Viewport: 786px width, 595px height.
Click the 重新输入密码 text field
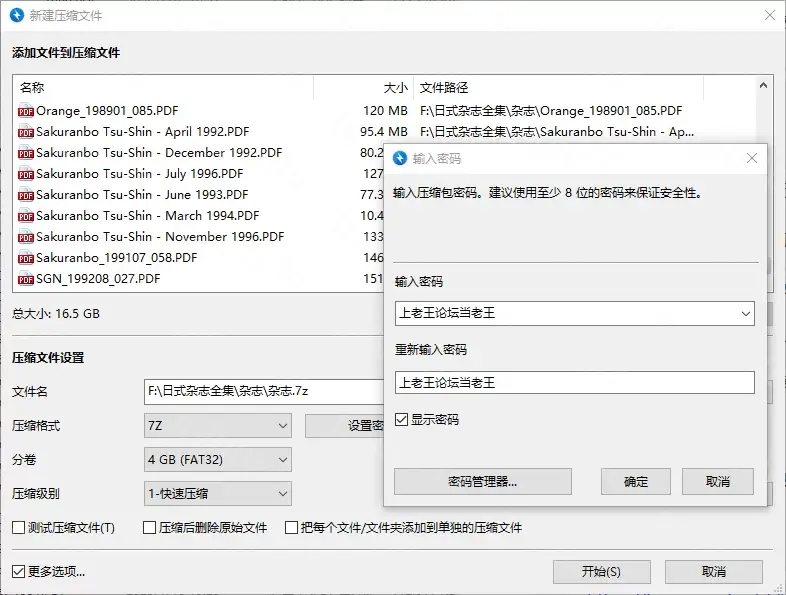[574, 382]
